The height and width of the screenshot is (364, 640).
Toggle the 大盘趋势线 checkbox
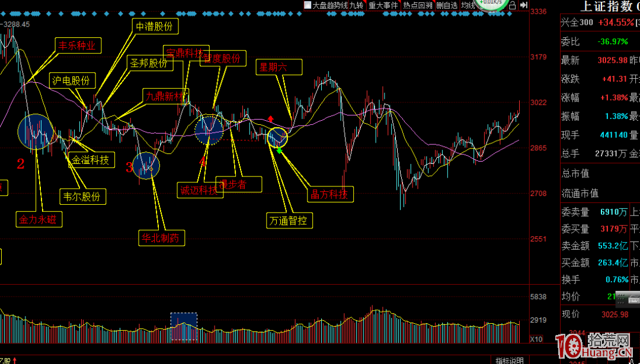pos(308,5)
